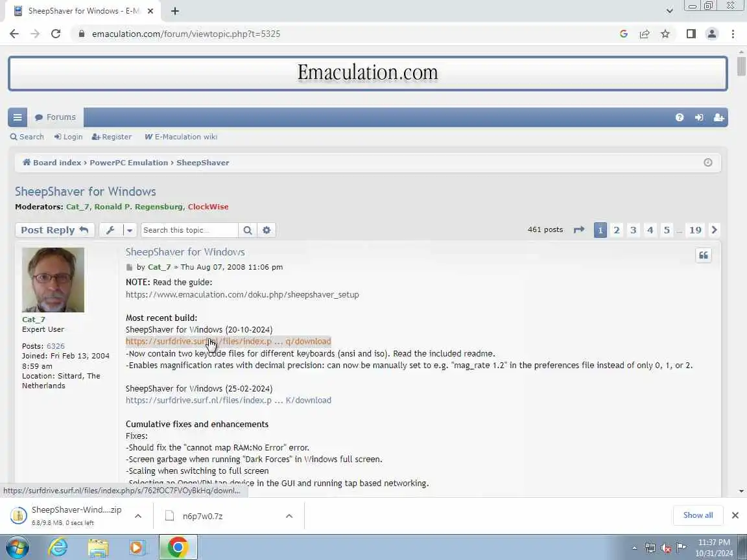Open the n6p7w0.7z download options chevron
Viewport: 747px width, 560px height.
click(289, 516)
